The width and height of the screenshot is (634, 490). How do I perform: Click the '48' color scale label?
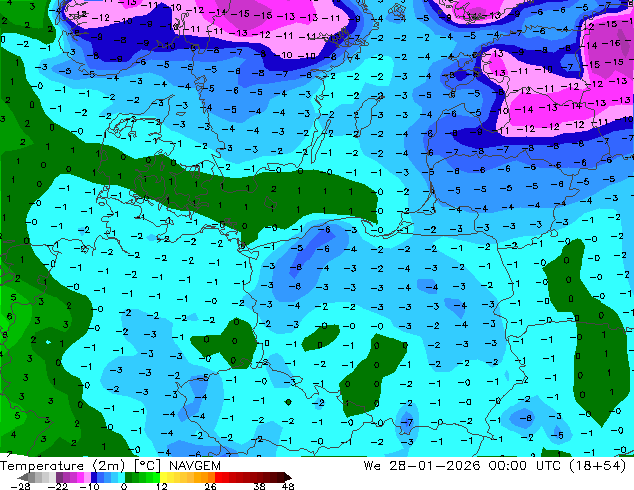[x=288, y=486]
